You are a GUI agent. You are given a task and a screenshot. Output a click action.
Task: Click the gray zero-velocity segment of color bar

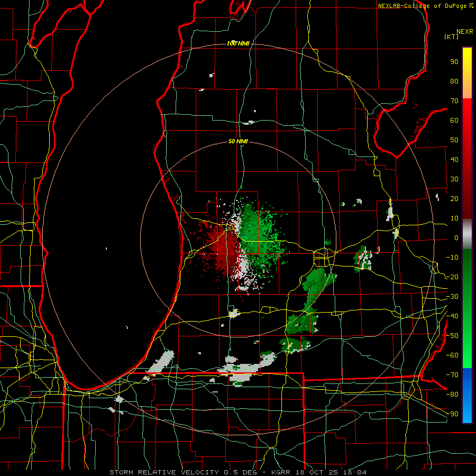pos(467,234)
